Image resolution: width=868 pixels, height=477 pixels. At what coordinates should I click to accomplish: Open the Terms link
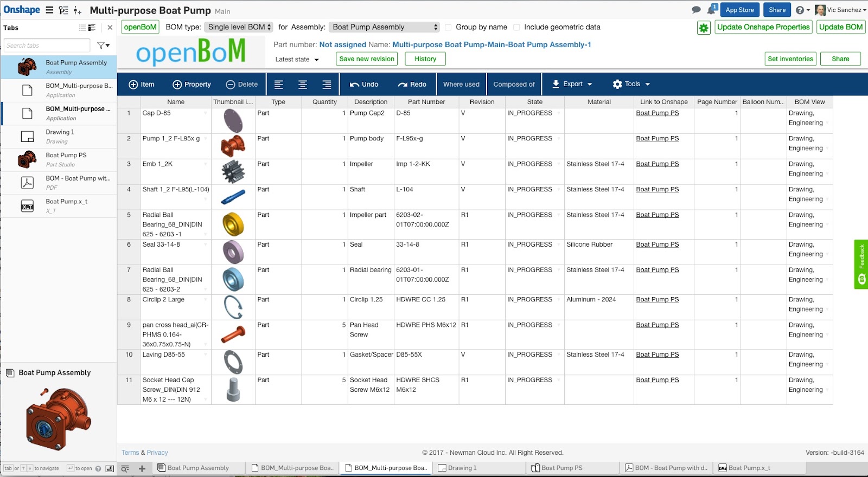pos(130,453)
